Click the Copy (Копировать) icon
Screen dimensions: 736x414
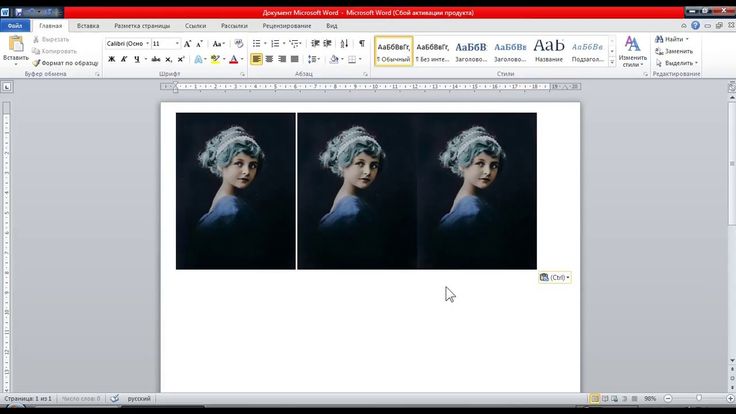point(36,51)
